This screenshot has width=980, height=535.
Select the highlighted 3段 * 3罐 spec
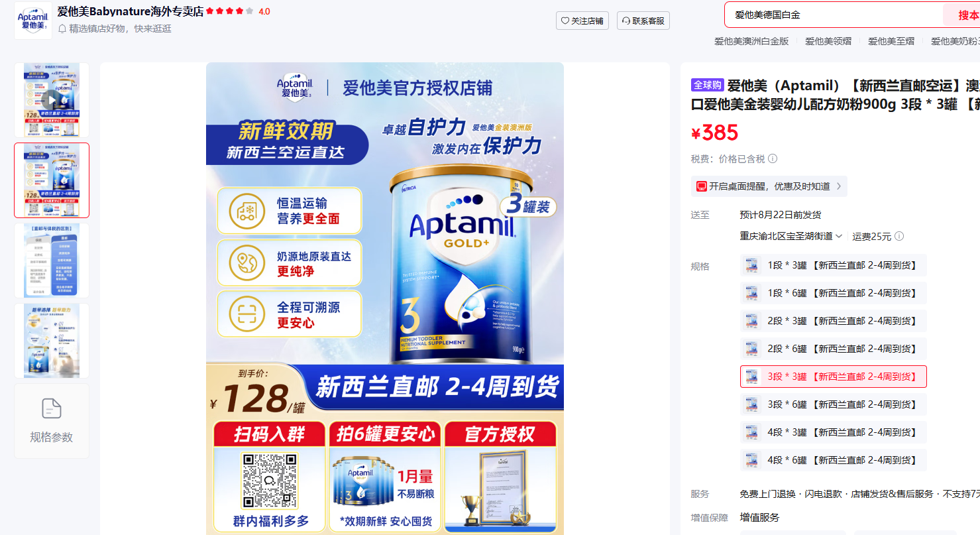pyautogui.click(x=833, y=377)
